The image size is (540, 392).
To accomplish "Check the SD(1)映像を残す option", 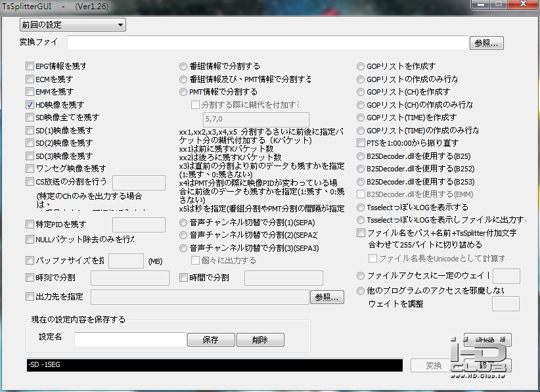I will tap(30, 131).
